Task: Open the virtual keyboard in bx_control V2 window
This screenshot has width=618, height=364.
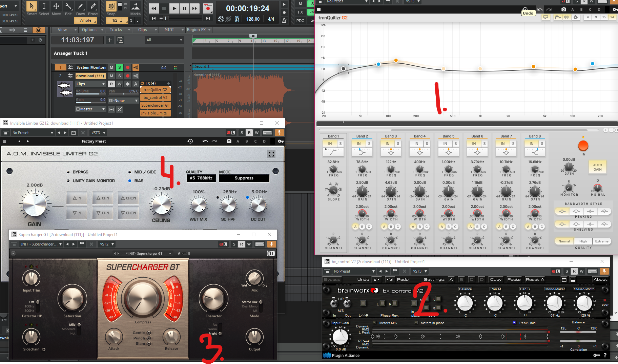Action: (593, 271)
